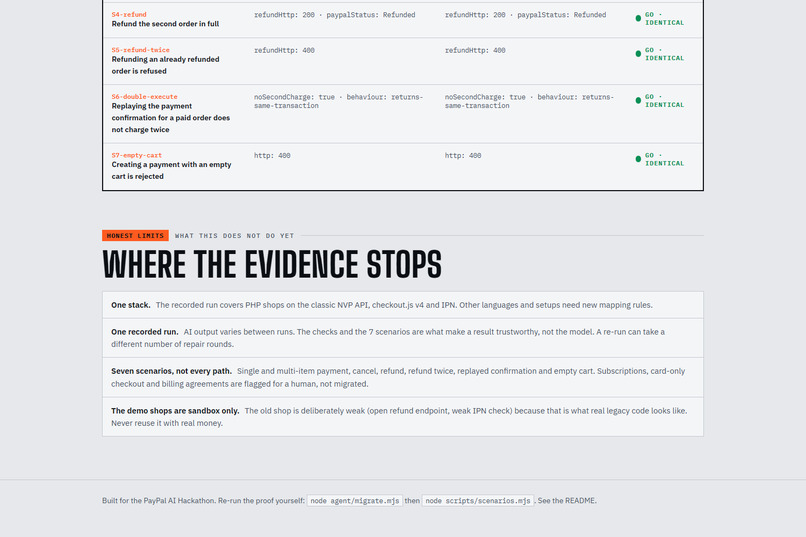
Task: Click the S7-empty-cart scenario ID
Action: pyautogui.click(x=137, y=155)
